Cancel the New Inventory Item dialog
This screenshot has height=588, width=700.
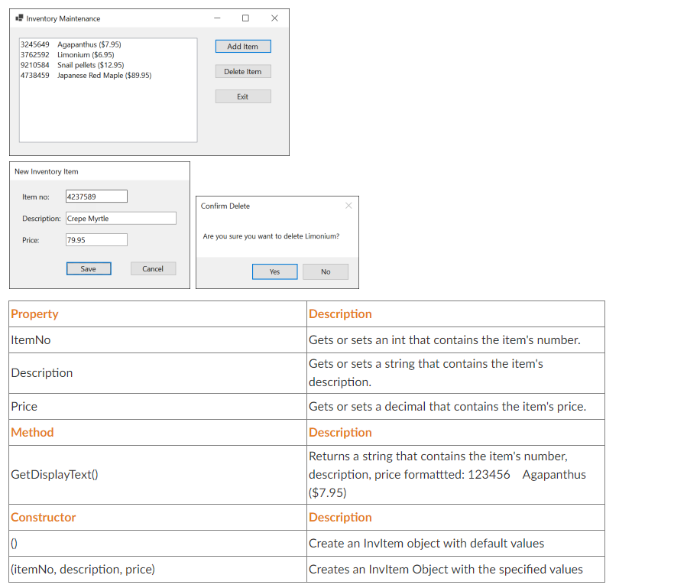(x=152, y=268)
